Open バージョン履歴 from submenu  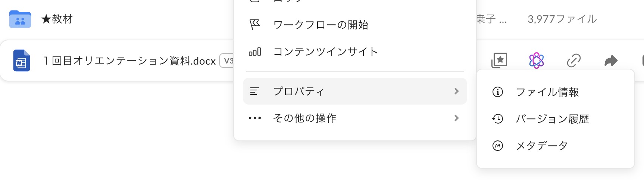tap(552, 119)
